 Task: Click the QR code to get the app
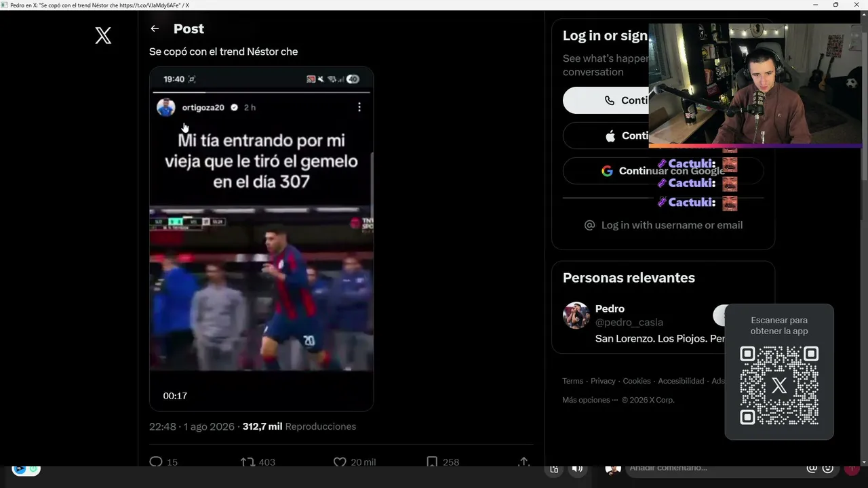pos(779,386)
